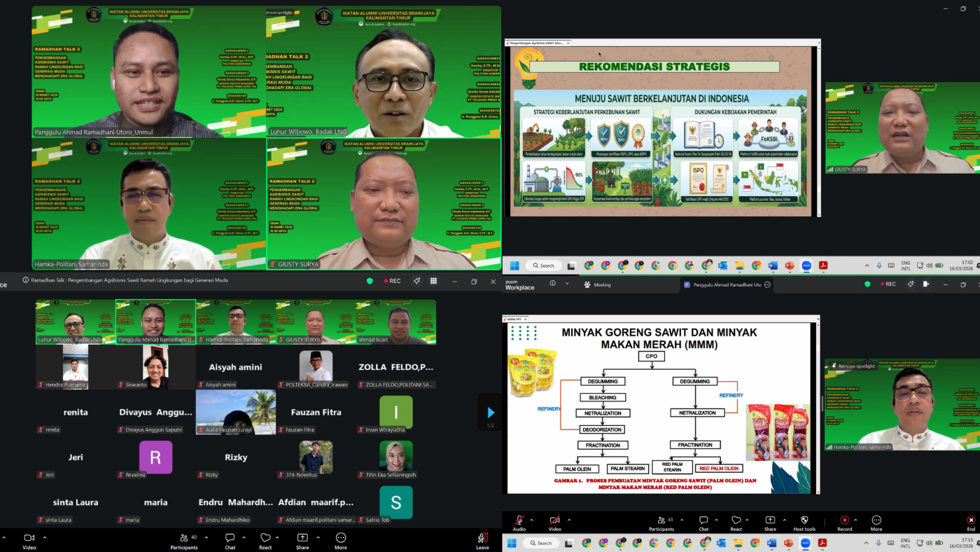This screenshot has width=980, height=552.
Task: Open the Participants list showing 43
Action: click(x=661, y=520)
